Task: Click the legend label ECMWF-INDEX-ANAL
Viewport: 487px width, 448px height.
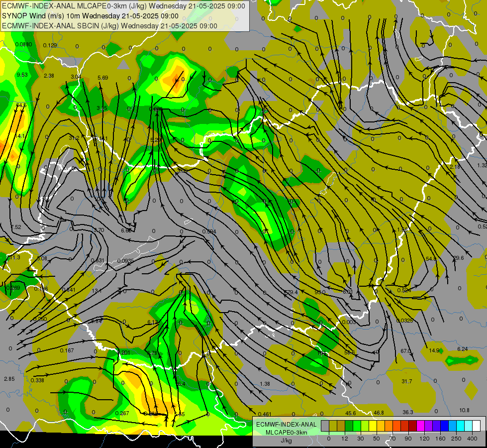Action: 286,425
